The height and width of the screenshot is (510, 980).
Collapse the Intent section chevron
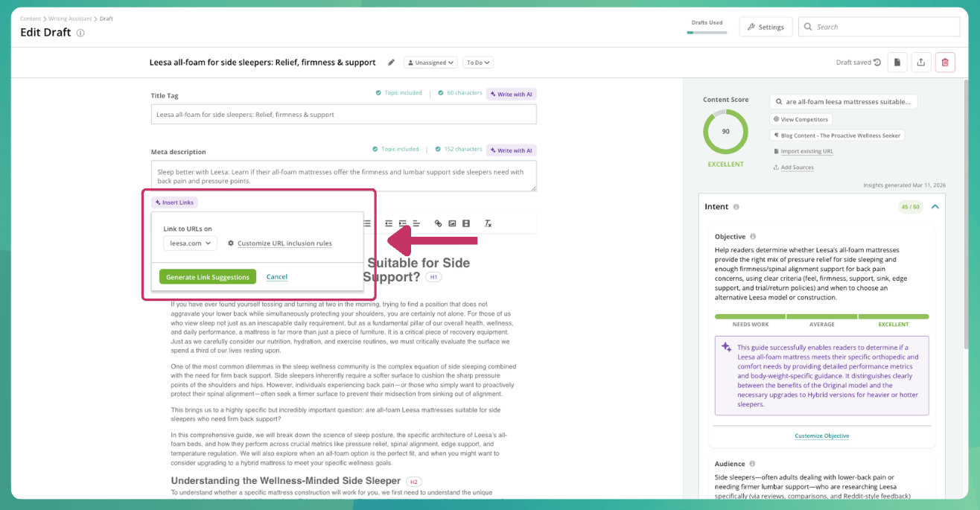click(x=935, y=207)
